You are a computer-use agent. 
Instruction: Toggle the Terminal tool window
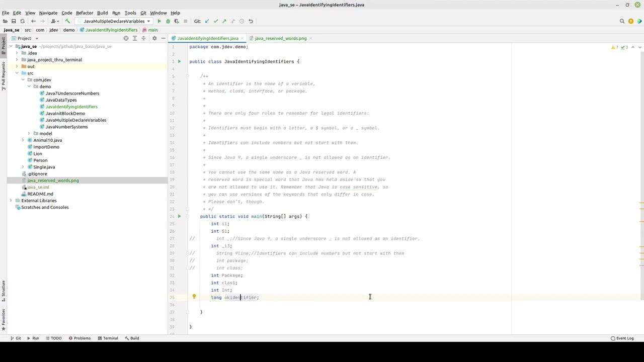tap(107, 338)
